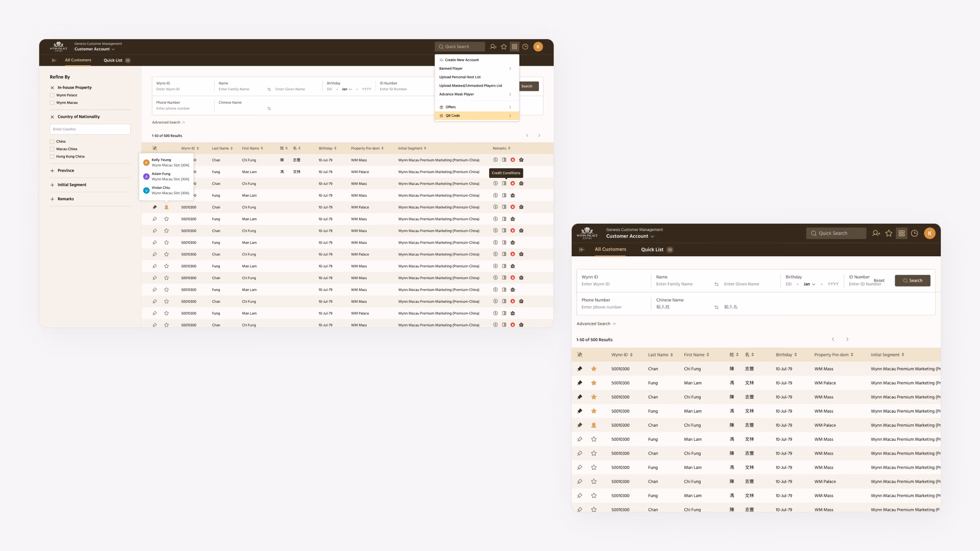Tick the Macau China checkbox

coord(52,149)
